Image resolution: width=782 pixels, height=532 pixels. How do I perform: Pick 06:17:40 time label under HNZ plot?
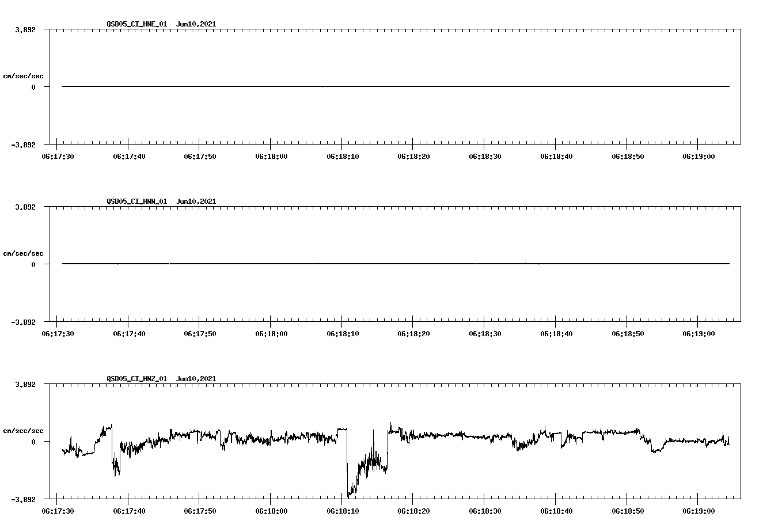(x=128, y=511)
